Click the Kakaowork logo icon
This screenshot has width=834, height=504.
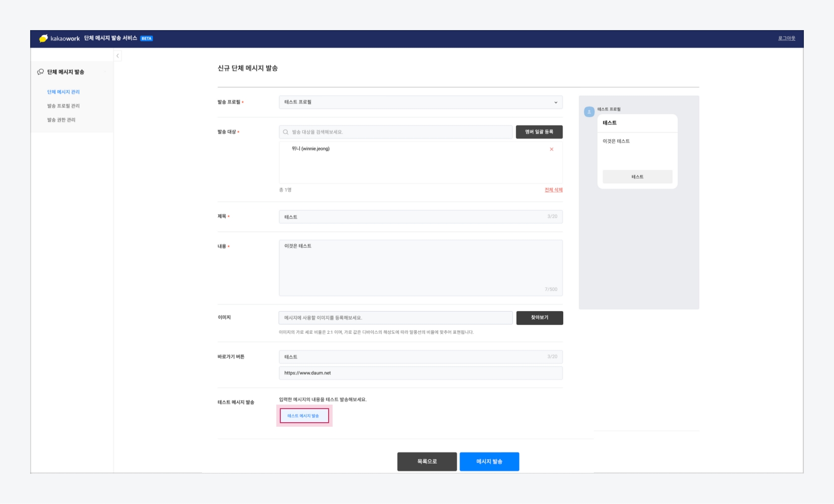44,39
